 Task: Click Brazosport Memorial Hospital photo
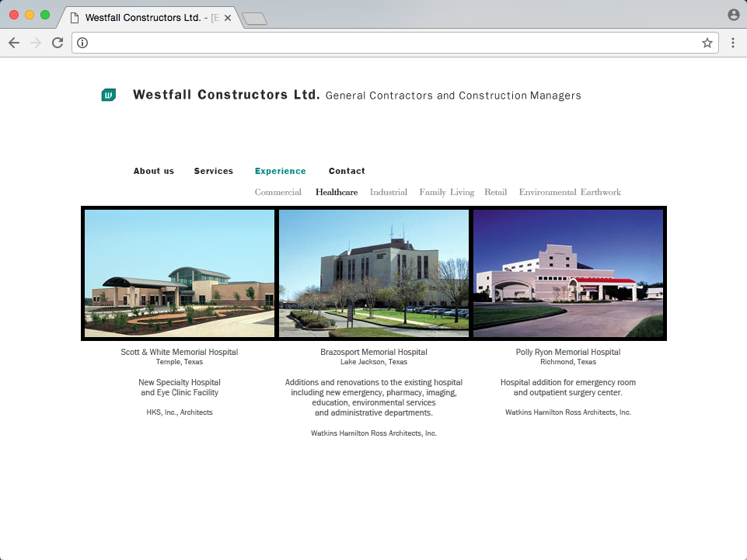tap(374, 273)
